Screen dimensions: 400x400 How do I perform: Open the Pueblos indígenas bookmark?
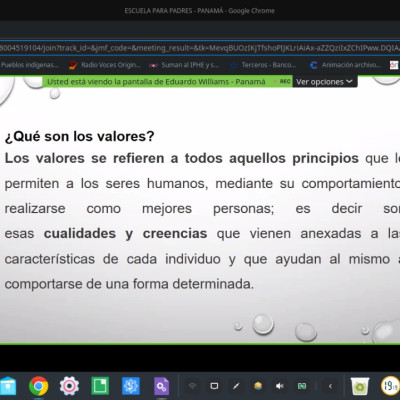click(30, 65)
